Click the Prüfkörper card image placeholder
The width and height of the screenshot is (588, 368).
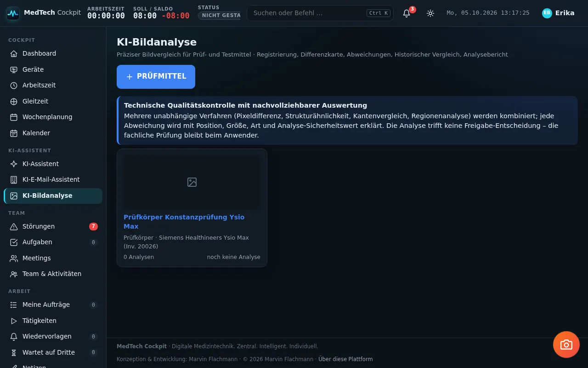point(192,182)
